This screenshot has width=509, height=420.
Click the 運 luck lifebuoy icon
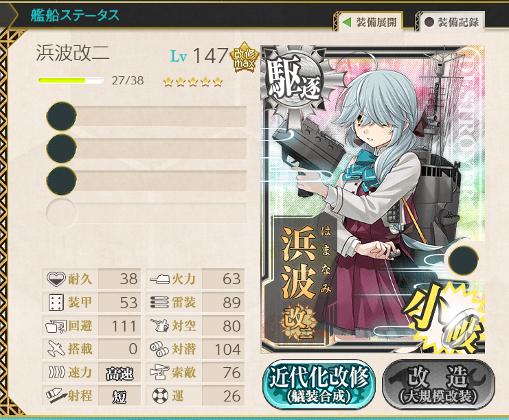click(160, 396)
